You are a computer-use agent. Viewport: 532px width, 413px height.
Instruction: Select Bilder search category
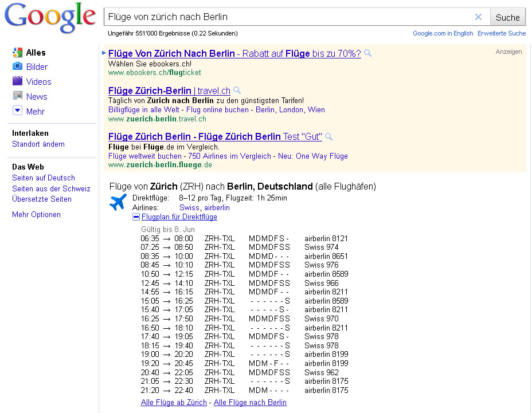[37, 67]
